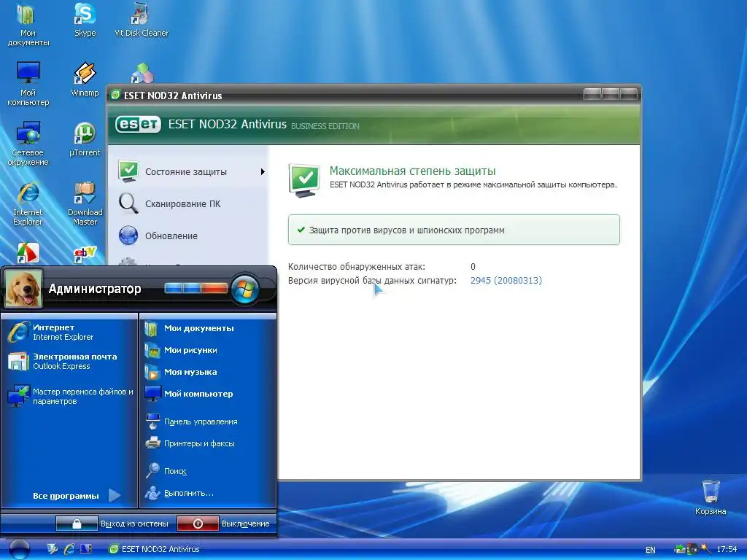747x560 pixels.
Task: Click the third quick launch icon
Action: 86,549
